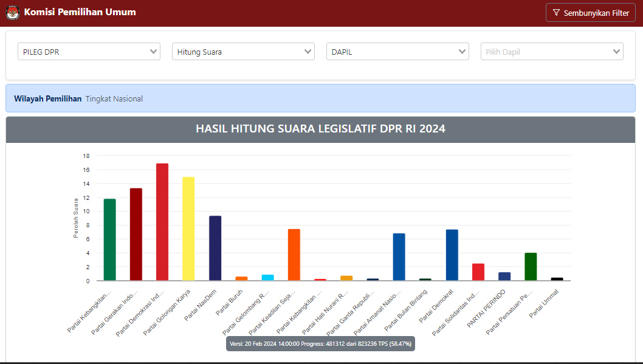643x364 pixels.
Task: Click the chart title HASIL HITUNG SUARA LEGISLATIF
Action: click(320, 129)
